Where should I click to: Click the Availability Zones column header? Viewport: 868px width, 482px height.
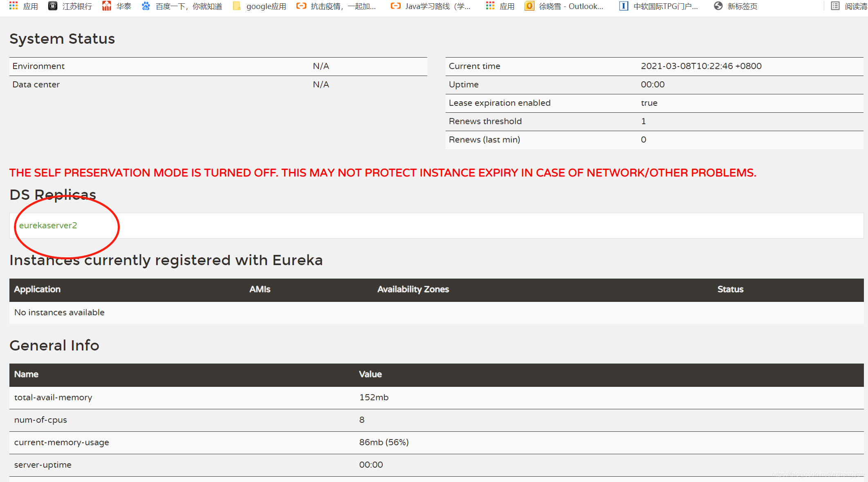[x=413, y=289]
